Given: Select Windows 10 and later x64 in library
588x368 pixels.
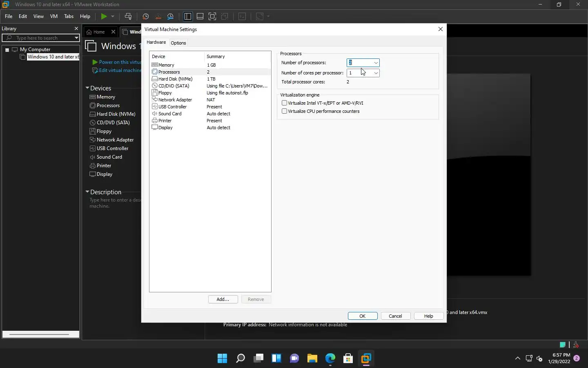Looking at the screenshot, I should tap(53, 57).
